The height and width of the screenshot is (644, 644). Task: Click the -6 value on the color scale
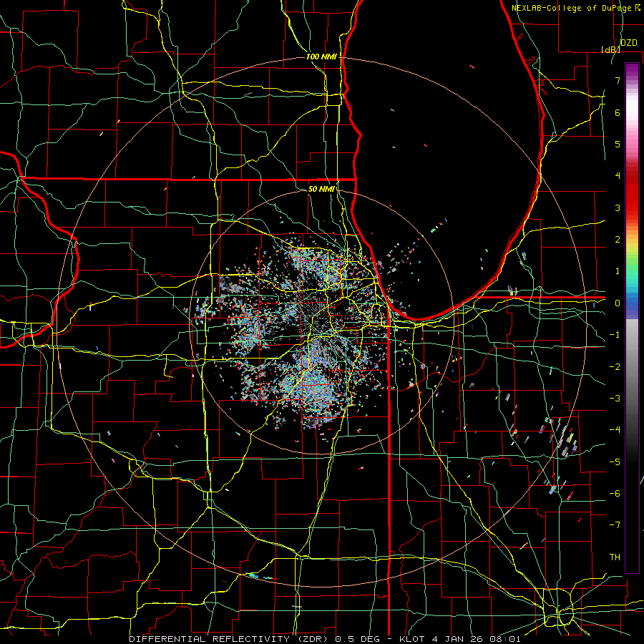point(615,493)
